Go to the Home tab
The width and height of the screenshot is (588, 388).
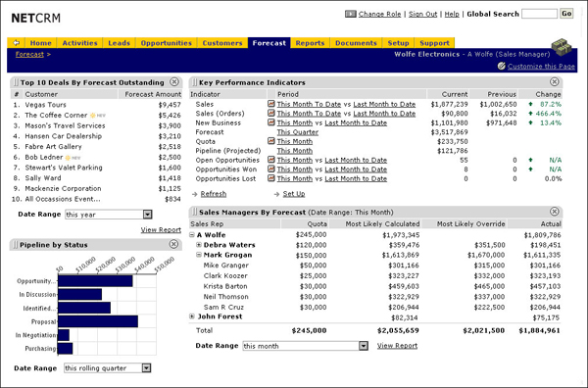40,43
